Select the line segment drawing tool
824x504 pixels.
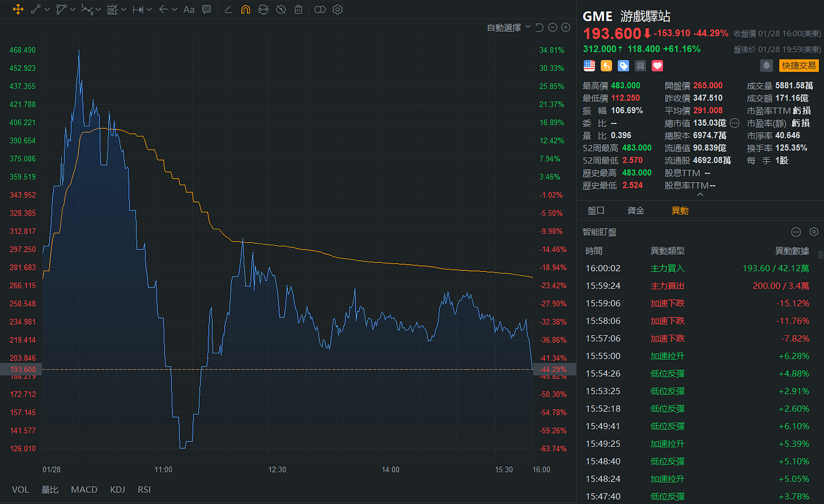point(35,9)
